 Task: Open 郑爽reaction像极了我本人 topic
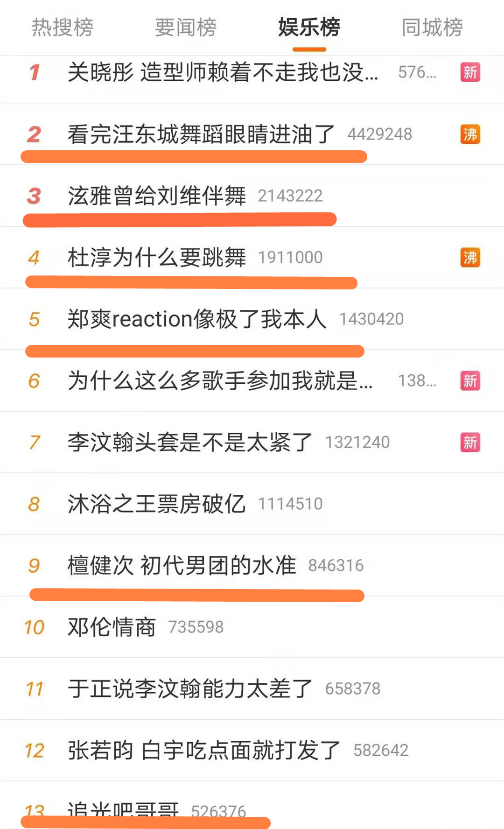(196, 319)
